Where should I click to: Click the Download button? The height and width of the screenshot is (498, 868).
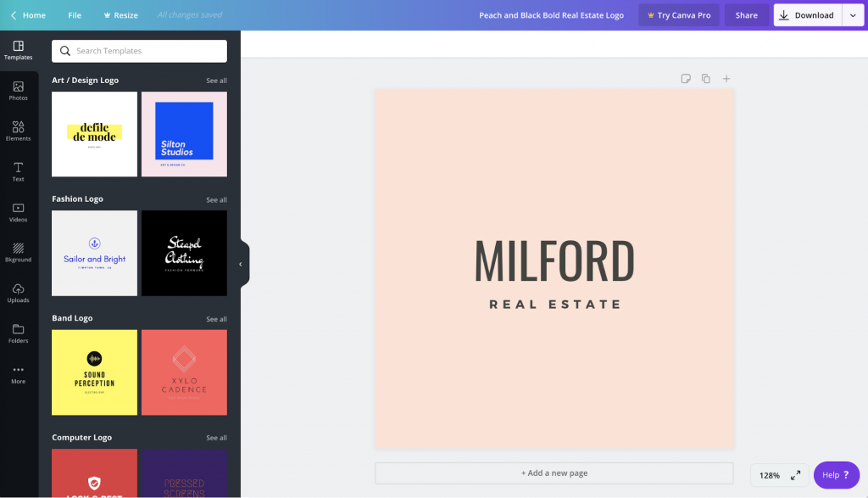808,15
